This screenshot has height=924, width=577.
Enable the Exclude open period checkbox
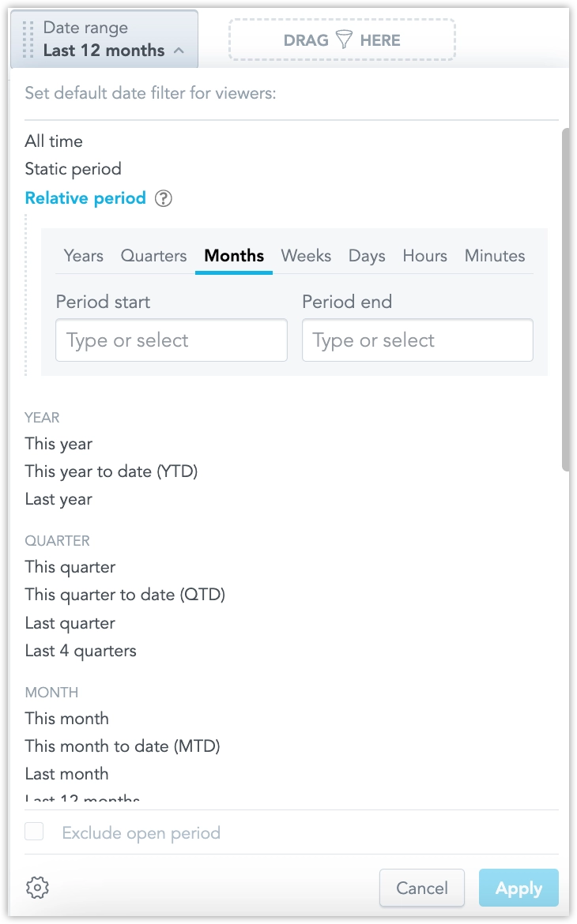(x=34, y=832)
